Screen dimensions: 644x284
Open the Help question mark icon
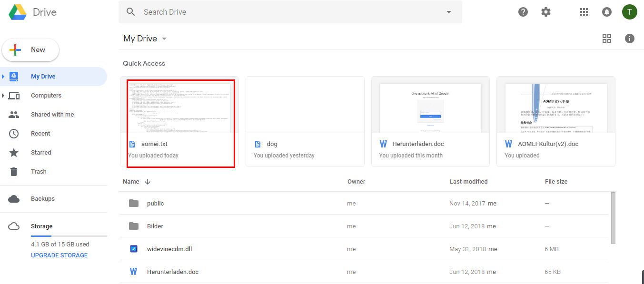coord(523,12)
